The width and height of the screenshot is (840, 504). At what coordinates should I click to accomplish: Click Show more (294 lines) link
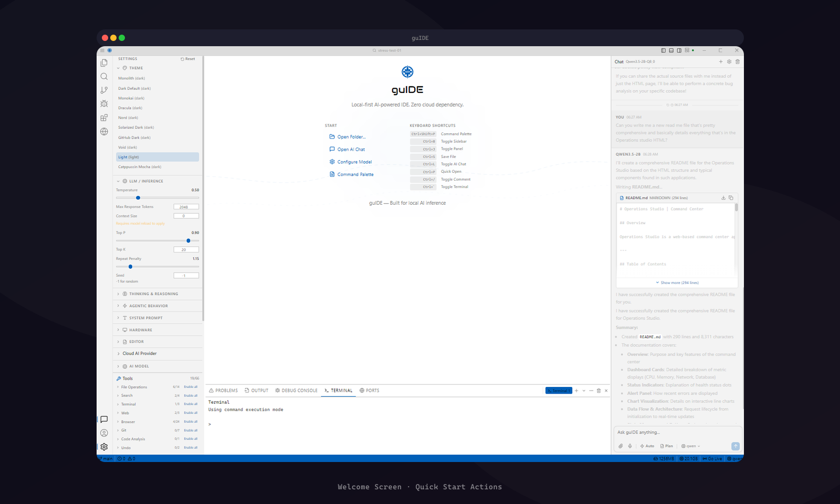click(677, 282)
